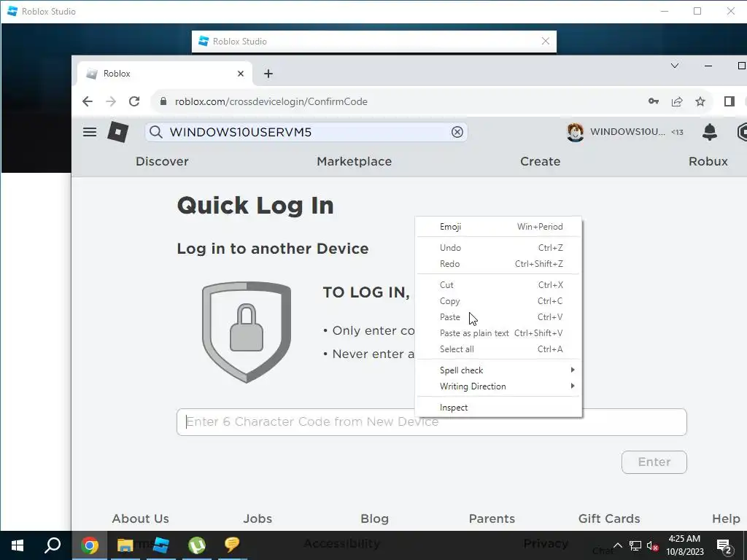Viewport: 747px width, 560px height.
Task: Select Undo from the context menu
Action: 498,248
